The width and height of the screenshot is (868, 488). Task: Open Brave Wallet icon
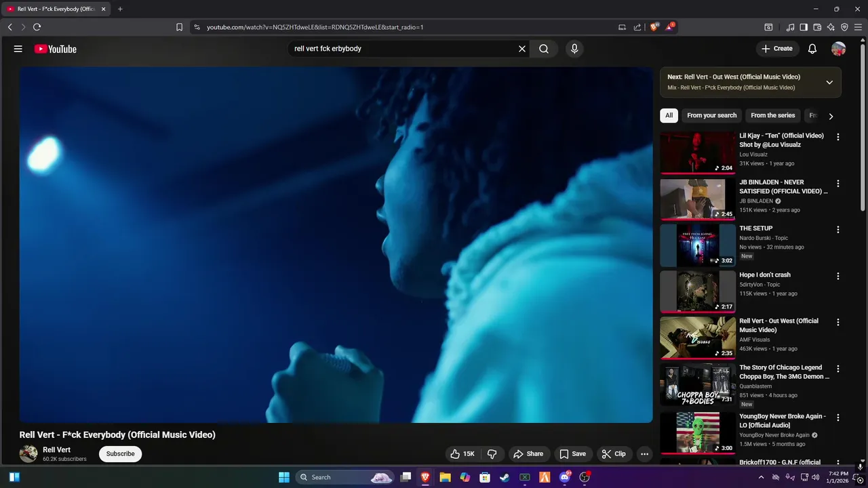pyautogui.click(x=817, y=27)
